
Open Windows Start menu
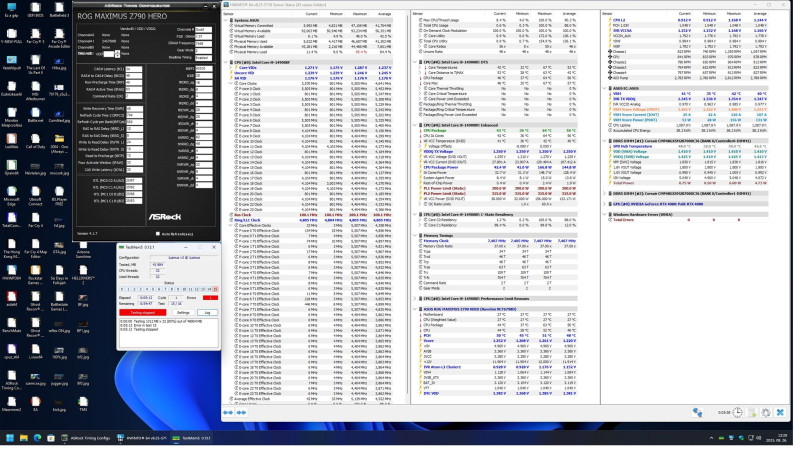pyautogui.click(x=9, y=438)
